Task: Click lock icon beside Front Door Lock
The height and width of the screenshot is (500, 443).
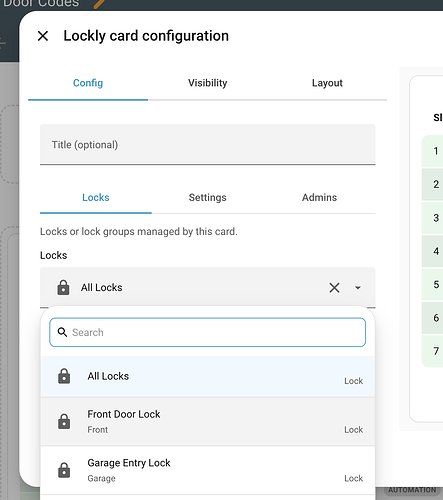Action: coord(64,421)
